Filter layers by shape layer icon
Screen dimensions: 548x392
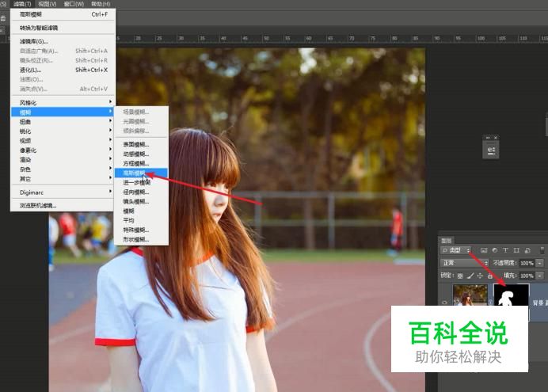point(516,250)
